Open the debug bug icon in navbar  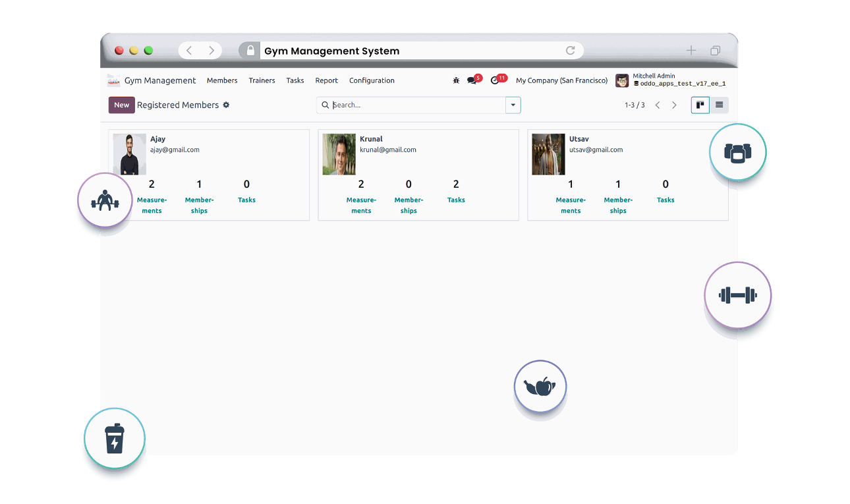[456, 80]
